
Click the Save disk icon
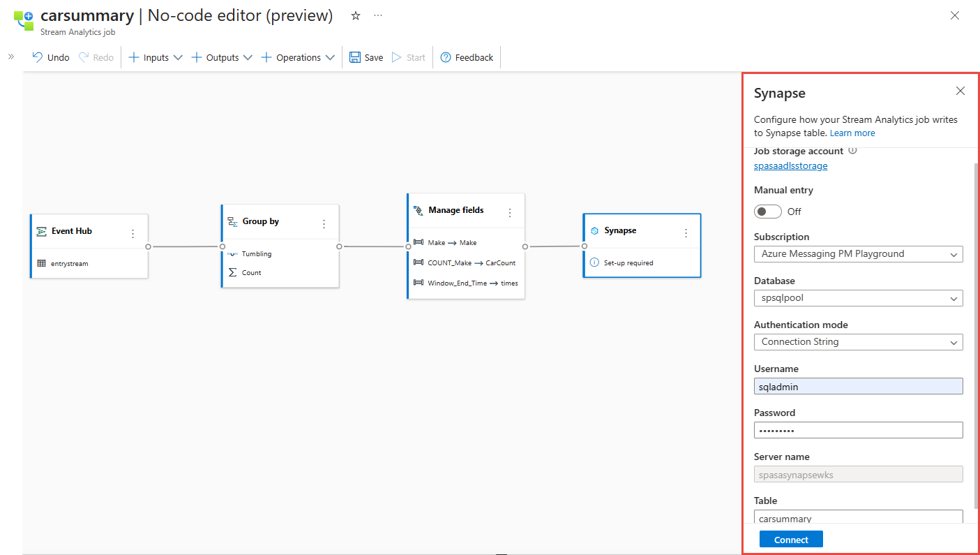coord(355,57)
